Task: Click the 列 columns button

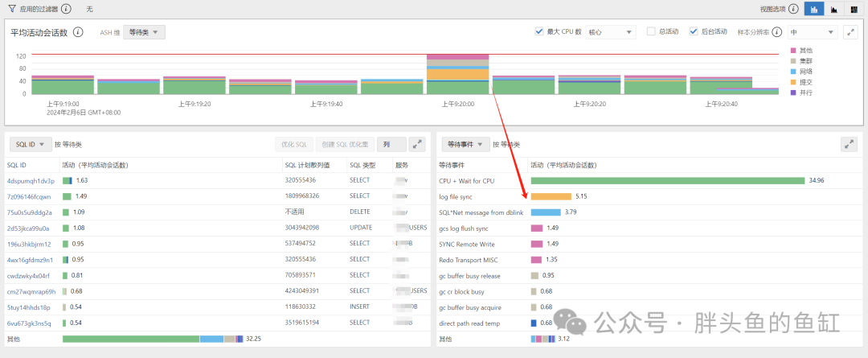Action: click(x=391, y=144)
